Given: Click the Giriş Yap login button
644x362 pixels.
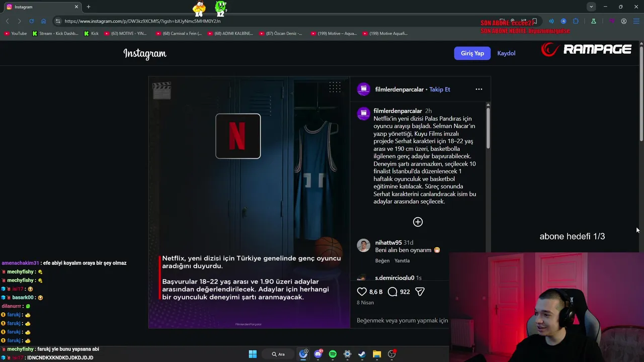Looking at the screenshot, I should point(472,53).
